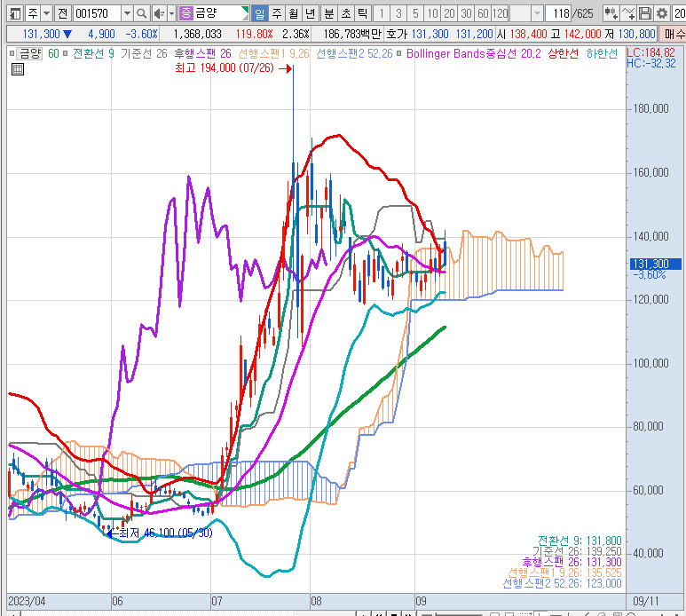Click the open price 138,400 value

[x=529, y=34]
